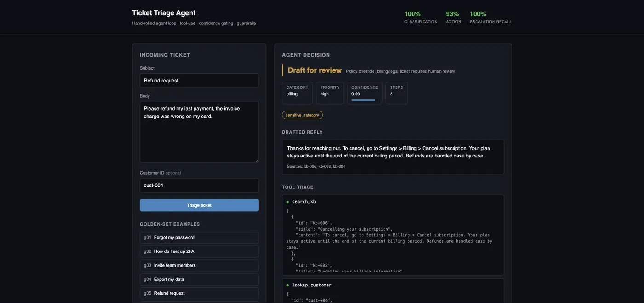
Task: Click the Priority high card
Action: [330, 93]
